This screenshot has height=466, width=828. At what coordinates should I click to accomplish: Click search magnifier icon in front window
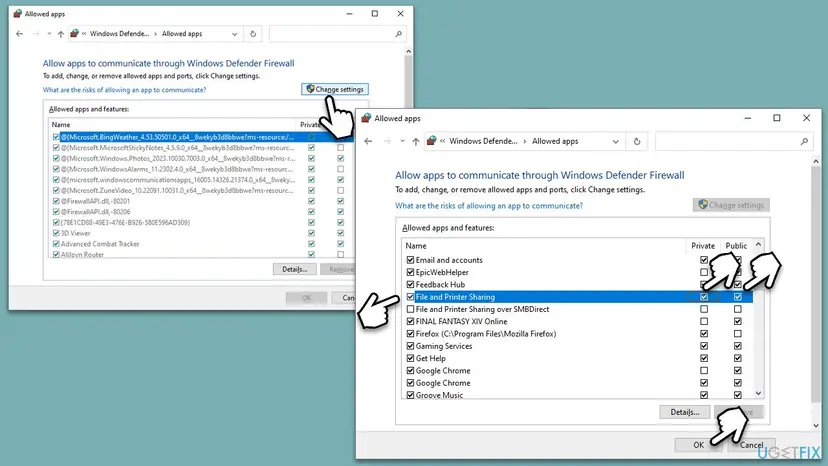pyautogui.click(x=804, y=141)
